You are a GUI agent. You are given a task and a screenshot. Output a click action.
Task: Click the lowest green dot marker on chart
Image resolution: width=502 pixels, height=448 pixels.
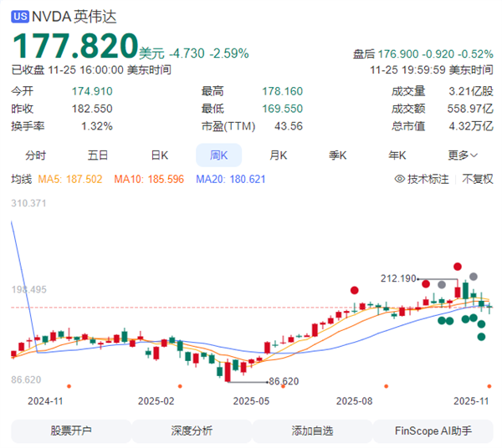point(481,337)
